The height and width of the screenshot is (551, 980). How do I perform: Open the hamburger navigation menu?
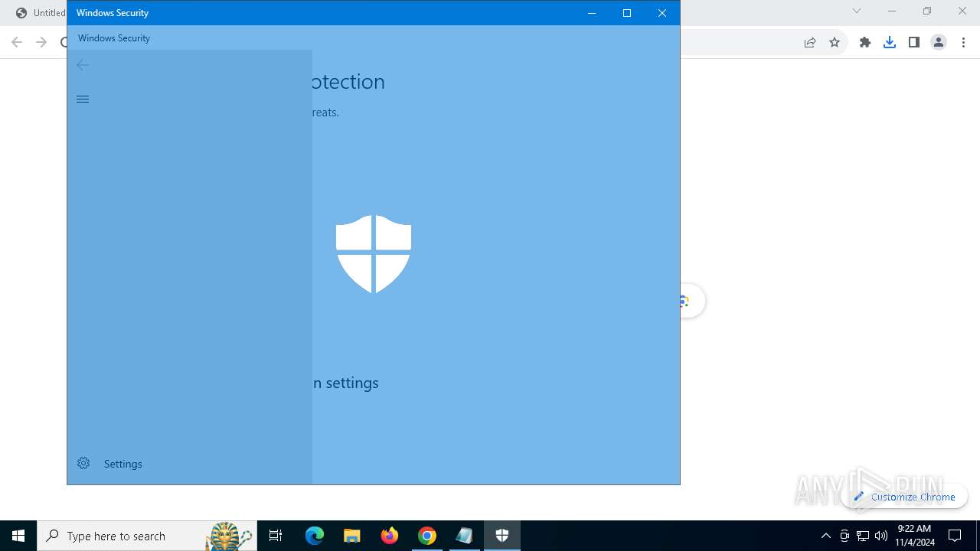[x=83, y=99]
